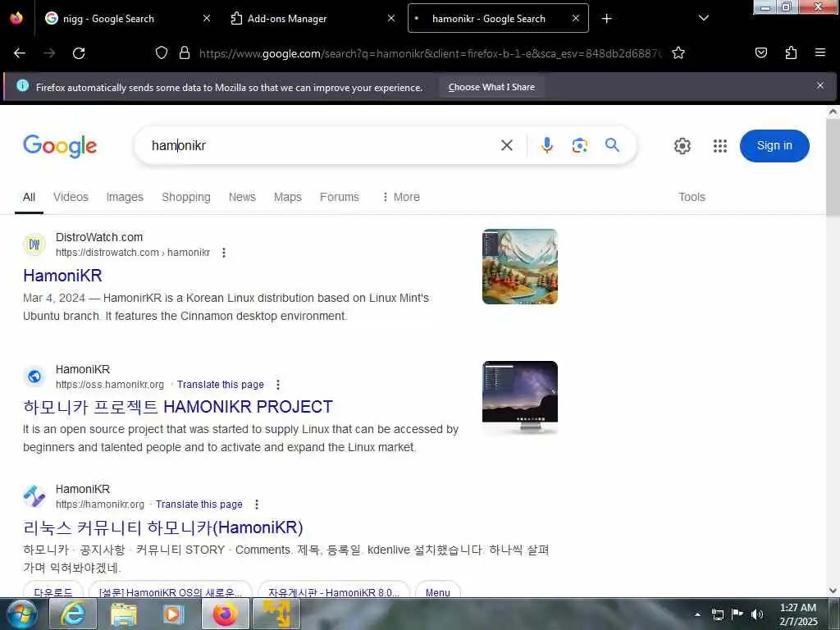
Task: Bookmark this page with the star icon
Action: pos(678,52)
